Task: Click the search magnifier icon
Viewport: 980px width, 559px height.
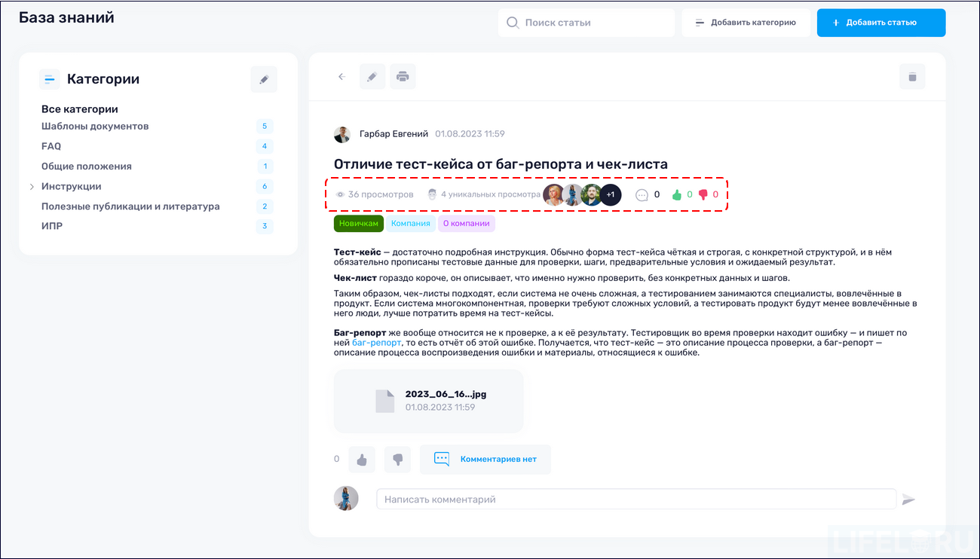Action: 513,23
